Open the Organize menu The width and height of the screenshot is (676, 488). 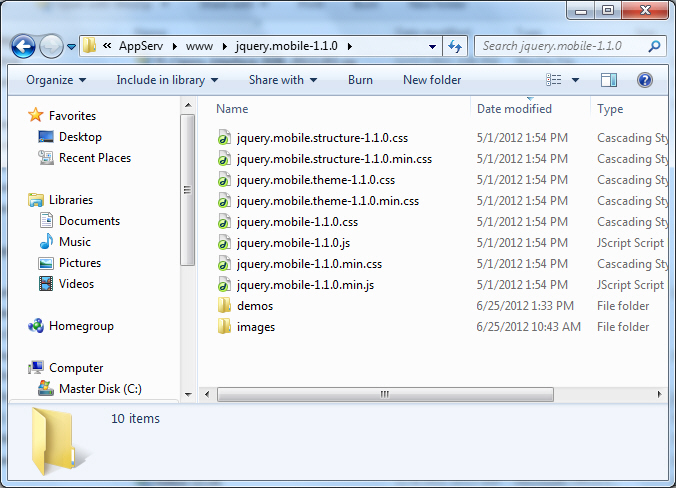pos(56,80)
